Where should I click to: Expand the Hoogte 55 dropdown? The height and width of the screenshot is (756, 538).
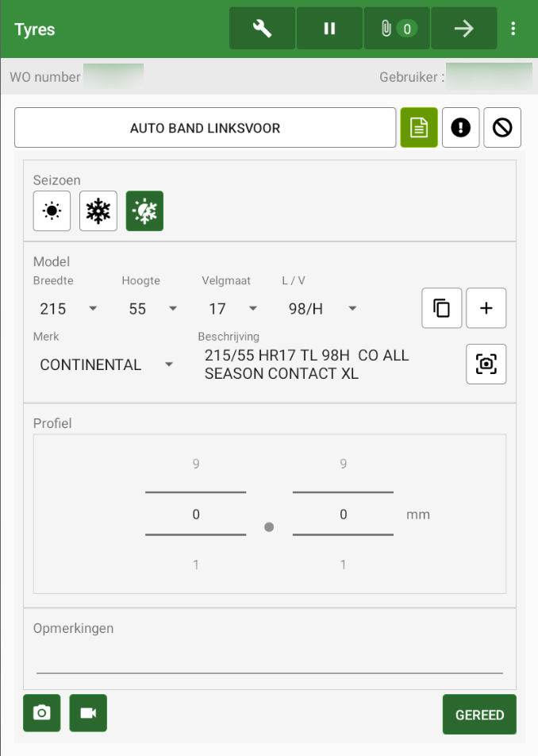click(x=152, y=309)
